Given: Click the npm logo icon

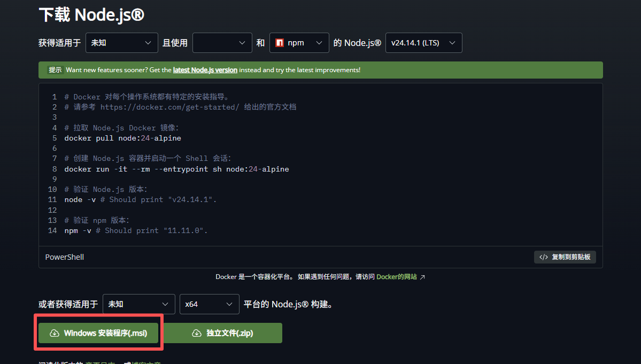Looking at the screenshot, I should click(280, 43).
